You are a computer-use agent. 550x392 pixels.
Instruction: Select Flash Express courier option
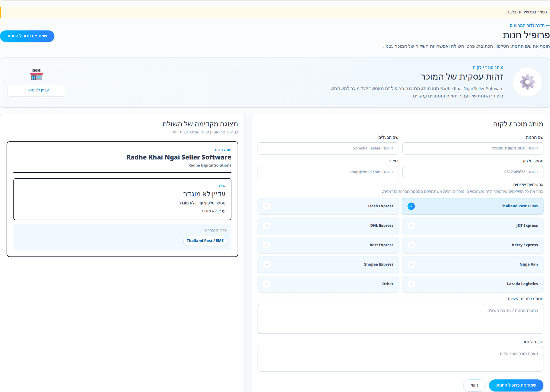pos(328,206)
